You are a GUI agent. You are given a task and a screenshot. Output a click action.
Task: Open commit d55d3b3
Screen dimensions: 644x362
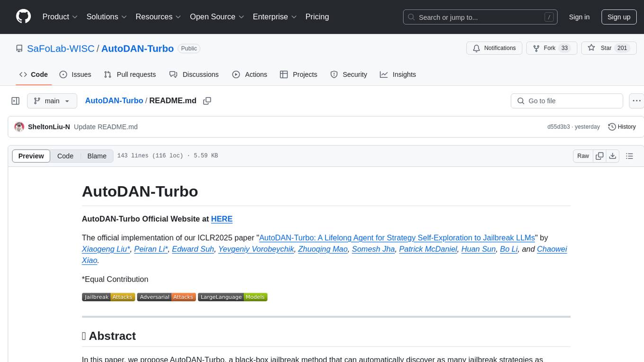pyautogui.click(x=558, y=127)
